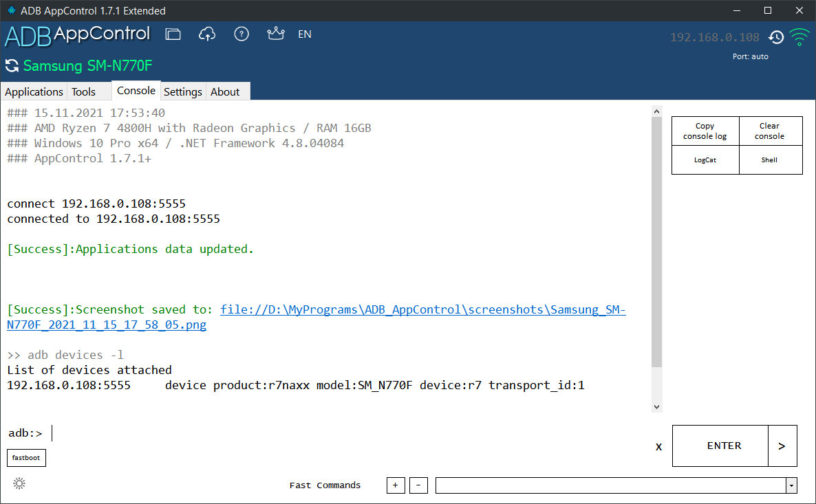Screen dimensions: 816x504
Task: Refresh device with the sync arrows icon
Action: 12,65
